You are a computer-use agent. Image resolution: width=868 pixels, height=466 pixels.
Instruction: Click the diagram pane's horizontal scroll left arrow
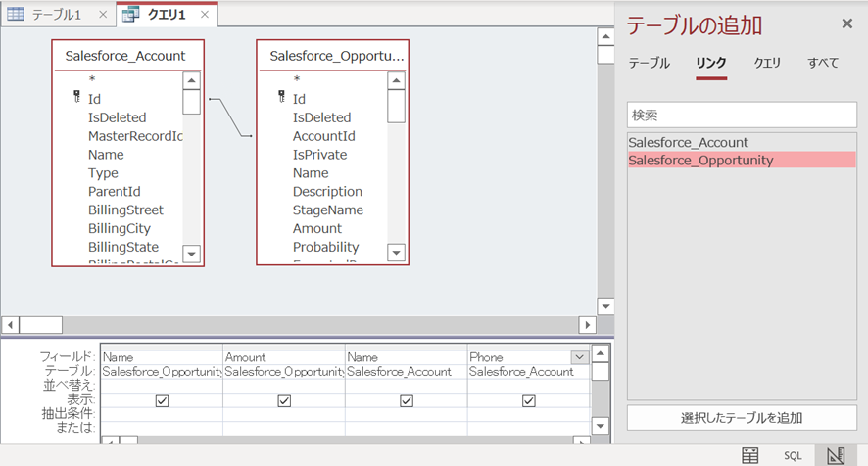point(11,324)
